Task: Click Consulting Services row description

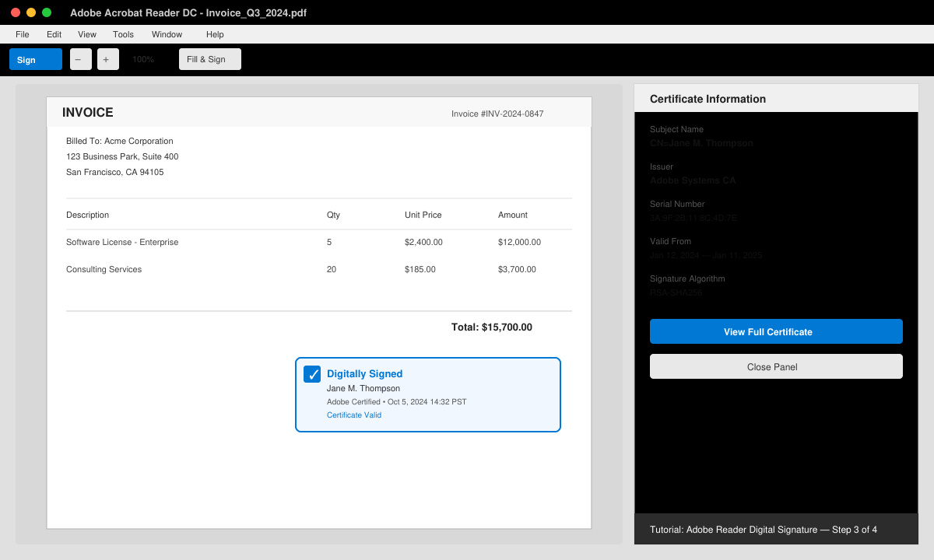Action: tap(104, 269)
